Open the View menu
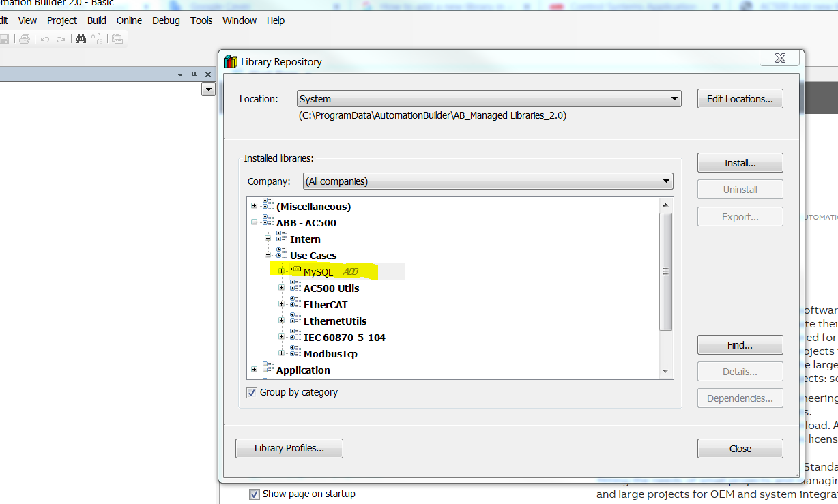838x504 pixels. pos(27,20)
